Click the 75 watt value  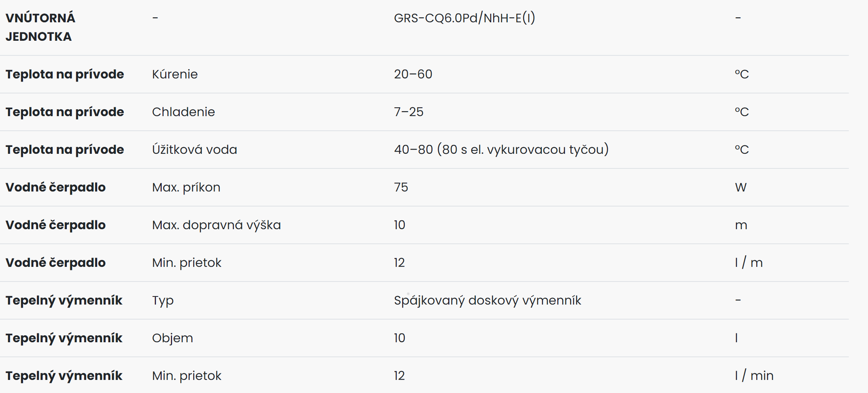coord(401,187)
